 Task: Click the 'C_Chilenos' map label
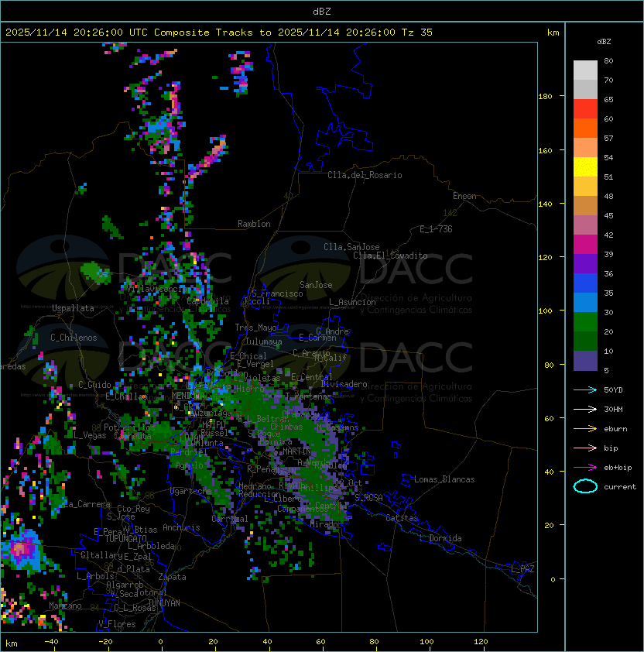74,338
